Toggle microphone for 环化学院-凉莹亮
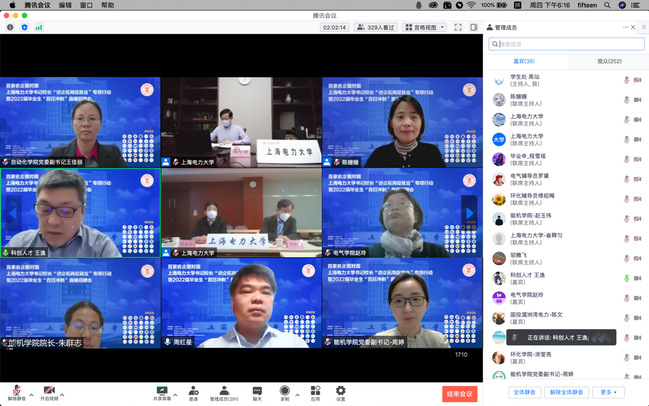 (x=626, y=358)
